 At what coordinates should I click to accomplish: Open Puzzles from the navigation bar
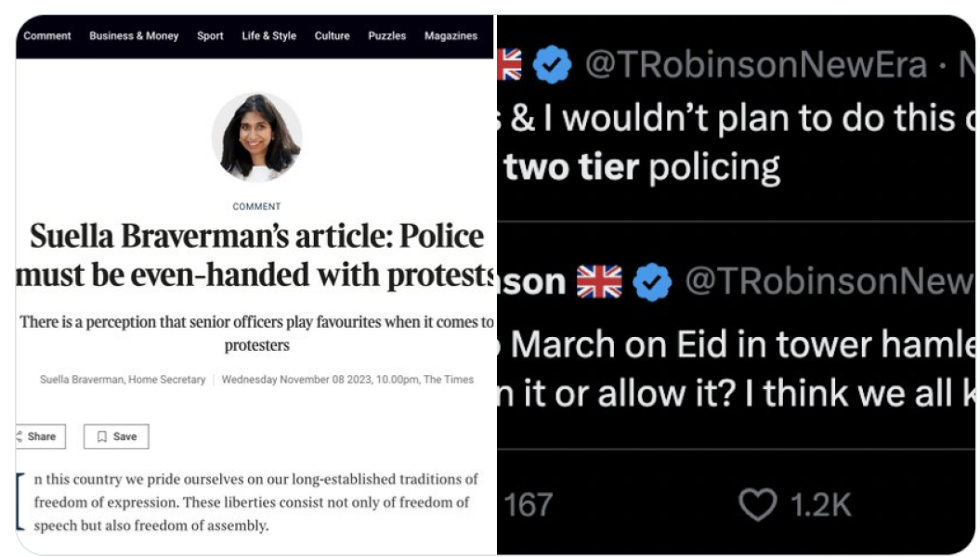(386, 36)
